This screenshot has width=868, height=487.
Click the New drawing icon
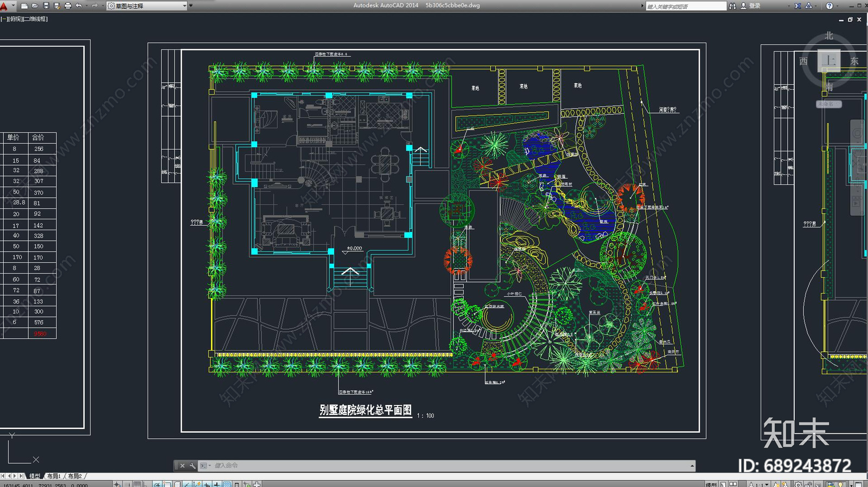click(24, 6)
